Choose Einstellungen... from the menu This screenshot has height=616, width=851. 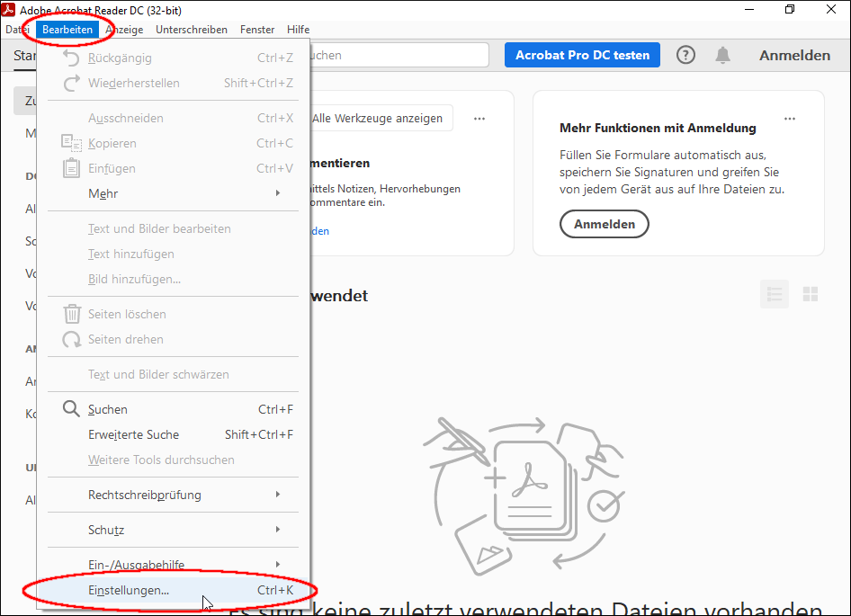(174, 590)
